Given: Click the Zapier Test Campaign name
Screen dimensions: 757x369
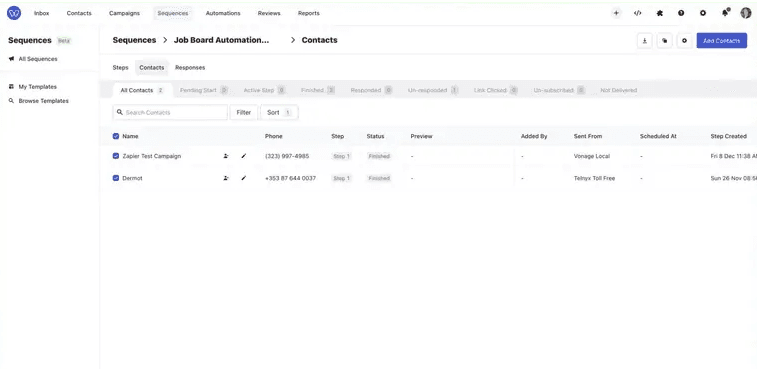Looking at the screenshot, I should pos(152,156).
